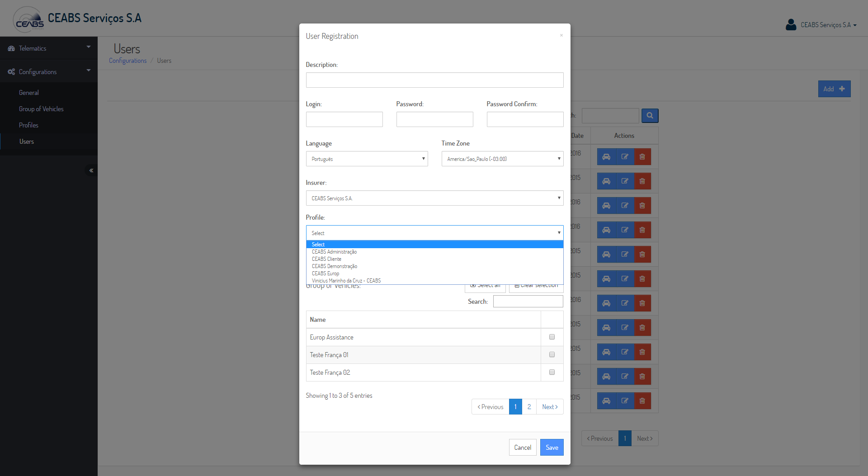The width and height of the screenshot is (868, 476).
Task: Collapse the sidebar with the double-chevron icon
Action: tap(91, 170)
